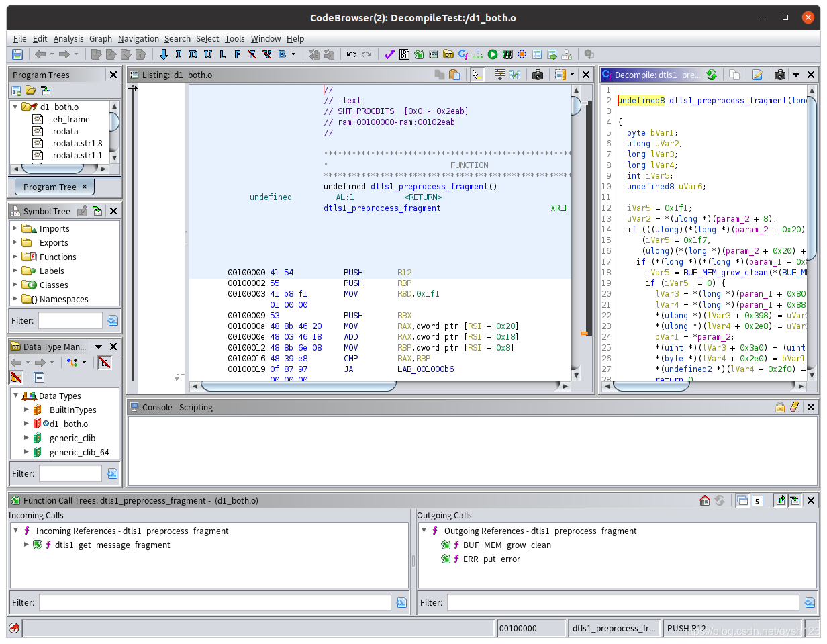Viewport: 827px width, 644px height.
Task: Select the Program Tree tab
Action: [x=50, y=187]
